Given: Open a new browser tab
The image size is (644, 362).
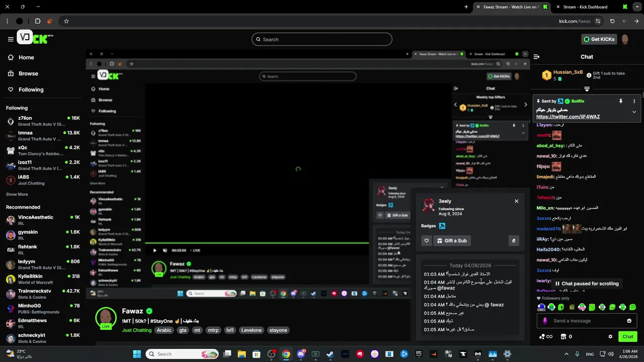Looking at the screenshot, I should [466, 7].
